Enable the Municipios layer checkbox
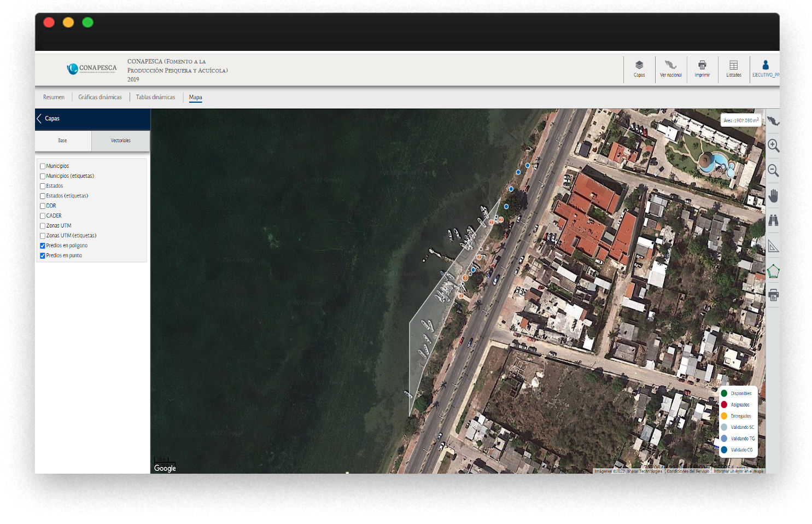The height and width of the screenshot is (524, 812). tap(43, 166)
